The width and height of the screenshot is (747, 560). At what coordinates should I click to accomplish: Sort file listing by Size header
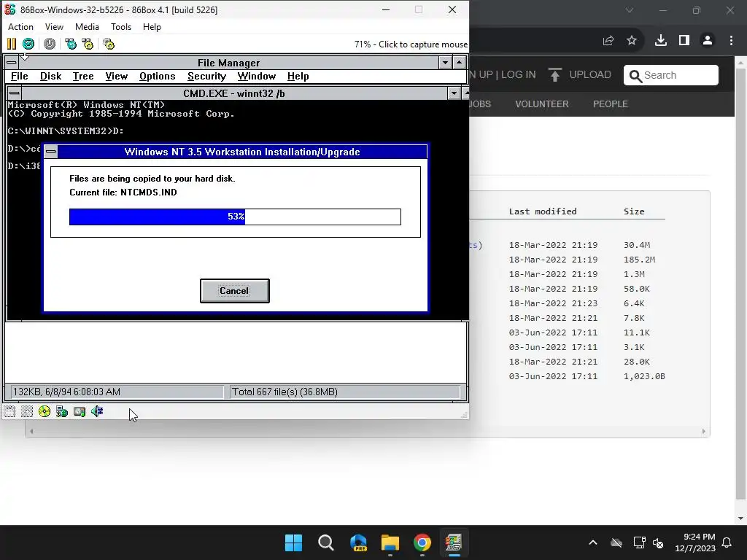[x=634, y=211]
